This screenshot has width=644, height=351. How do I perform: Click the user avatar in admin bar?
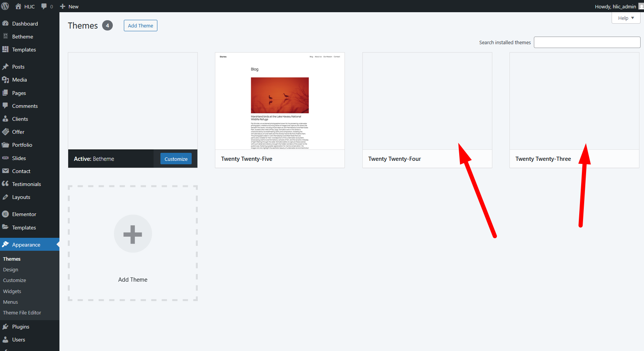pyautogui.click(x=641, y=6)
